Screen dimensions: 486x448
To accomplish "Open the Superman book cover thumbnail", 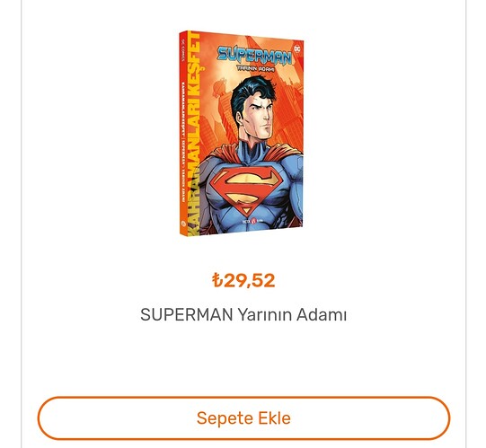I will (x=241, y=133).
